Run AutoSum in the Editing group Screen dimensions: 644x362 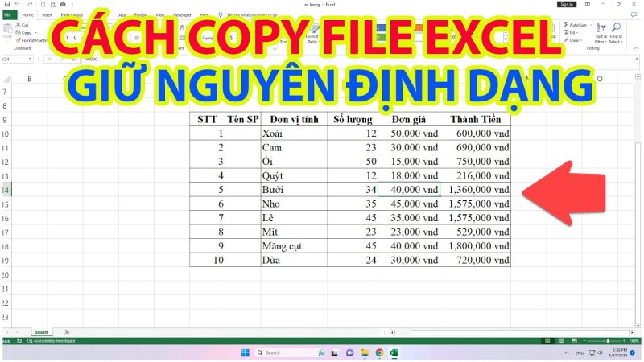575,25
